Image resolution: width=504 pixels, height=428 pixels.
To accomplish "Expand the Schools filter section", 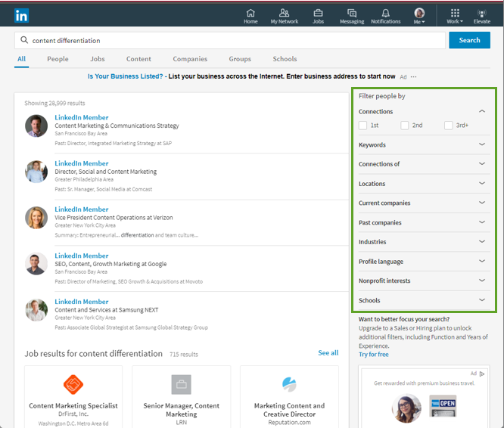I will tap(482, 300).
